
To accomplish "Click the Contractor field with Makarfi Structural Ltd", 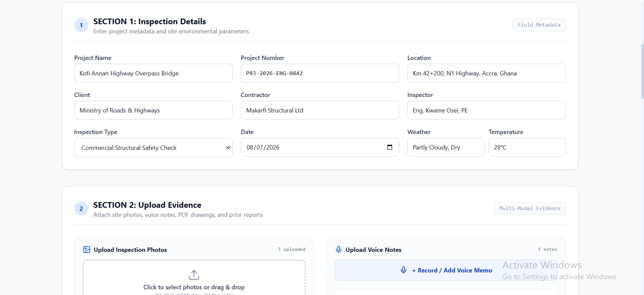I will tap(320, 110).
